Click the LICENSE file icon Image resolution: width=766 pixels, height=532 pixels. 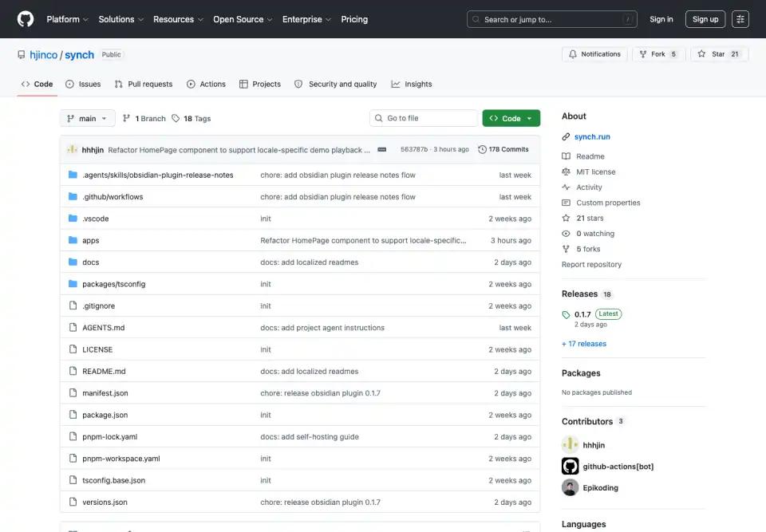(x=73, y=349)
